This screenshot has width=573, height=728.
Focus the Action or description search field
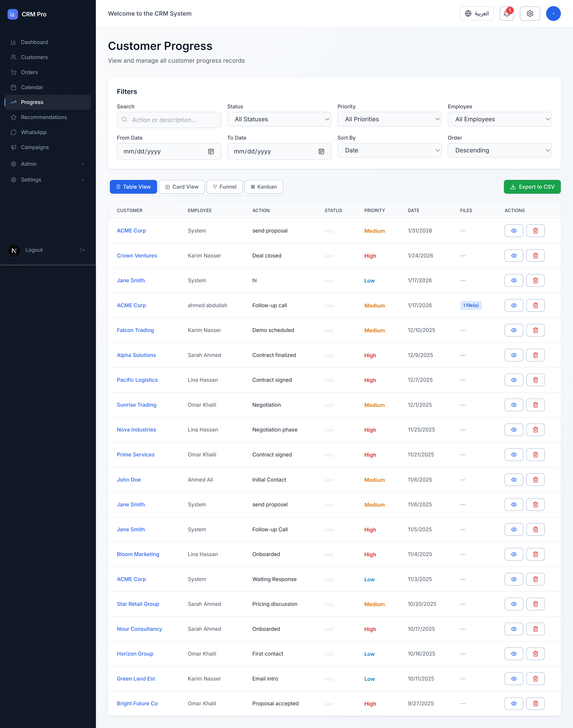tap(169, 120)
